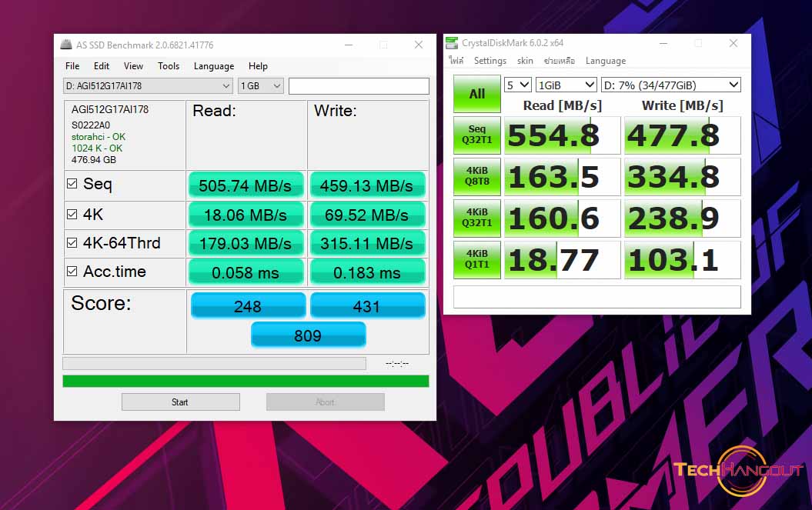Minimize the AS SSD Benchmark window
This screenshot has height=510, width=812.
(x=349, y=45)
